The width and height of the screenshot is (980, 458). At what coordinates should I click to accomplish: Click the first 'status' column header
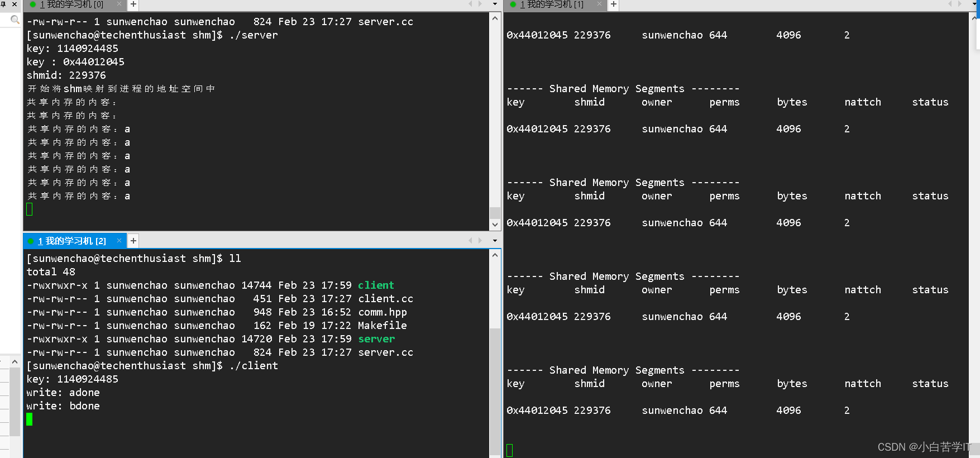(x=930, y=102)
